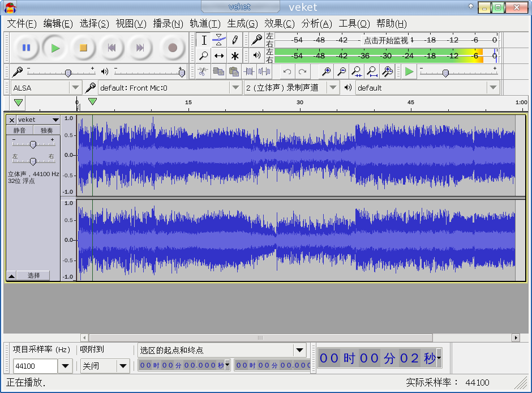532x393 pixels.
Task: Click the 15 second mark on the timeline
Action: pyautogui.click(x=188, y=102)
